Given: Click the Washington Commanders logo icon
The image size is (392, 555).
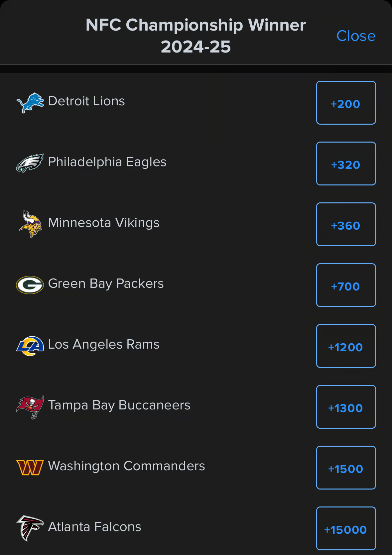Looking at the screenshot, I should point(30,467).
